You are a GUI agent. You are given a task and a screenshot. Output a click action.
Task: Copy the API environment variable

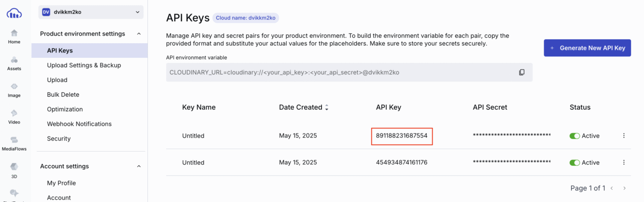coord(522,72)
